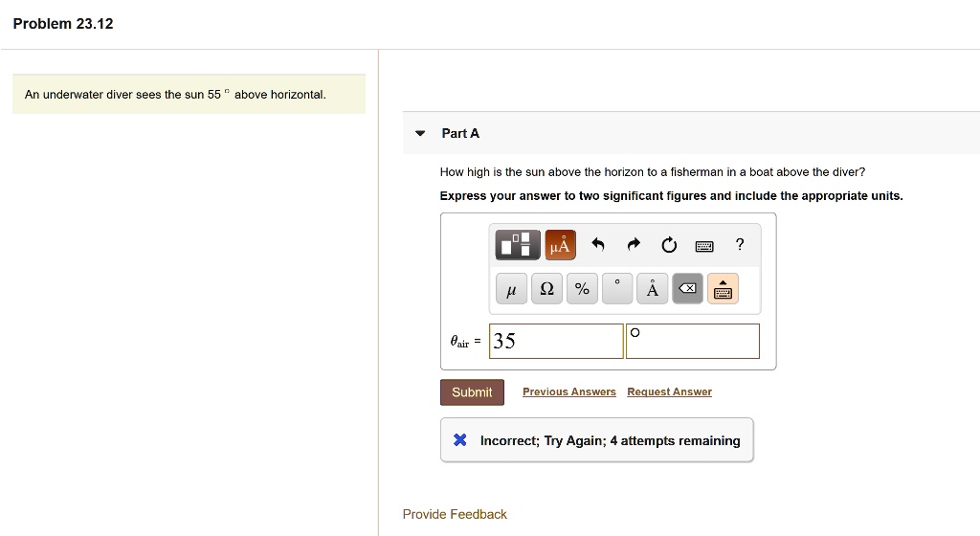Click the units input field
Viewport: 980px width, 536px height.
(693, 341)
